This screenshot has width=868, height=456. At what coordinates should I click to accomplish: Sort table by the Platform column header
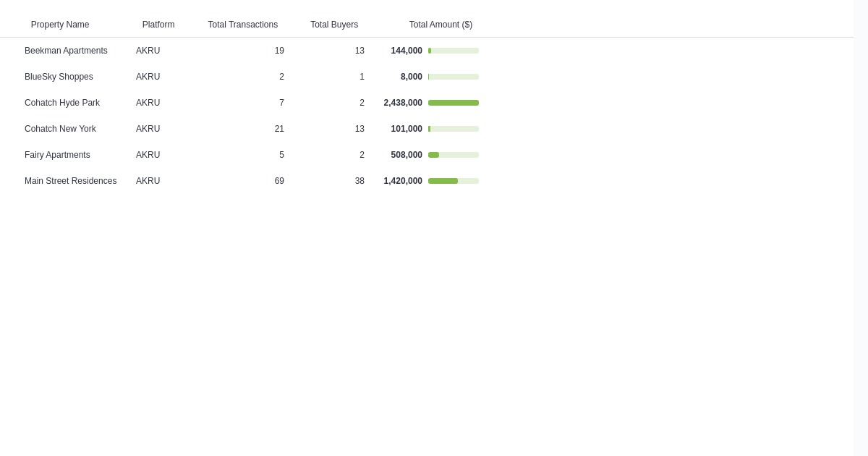coord(158,25)
